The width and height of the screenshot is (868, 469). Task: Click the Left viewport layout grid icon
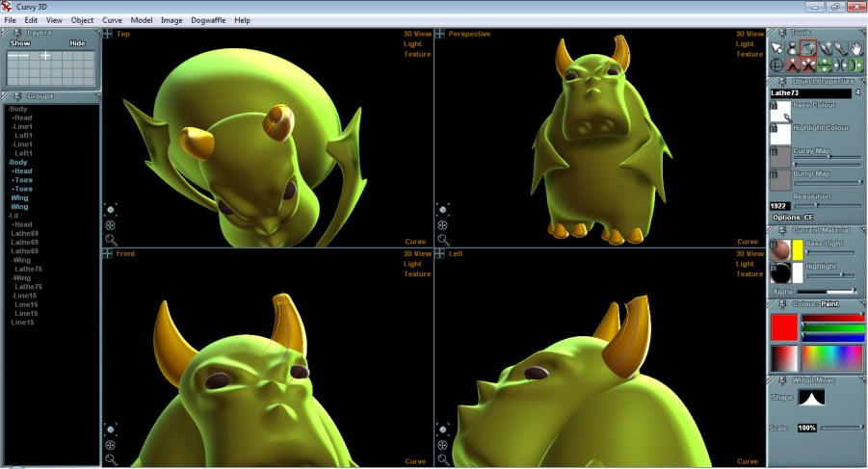[439, 253]
